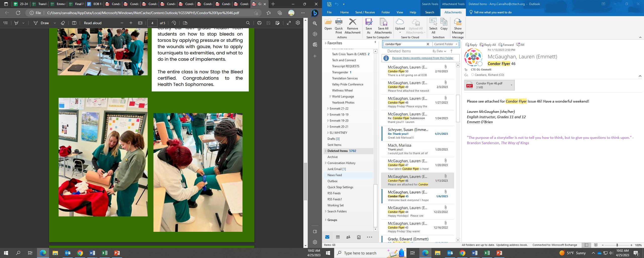Forward the Condor Flyer 46 message
The width and height of the screenshot is (644, 258).
point(506,45)
